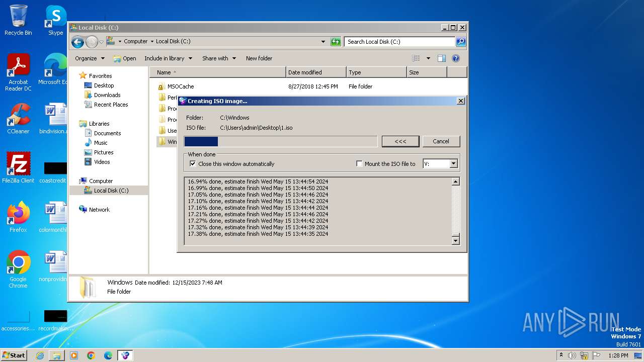The height and width of the screenshot is (362, 644).
Task: Open Acrobat Reader DC desktop shortcut
Action: pos(18,72)
